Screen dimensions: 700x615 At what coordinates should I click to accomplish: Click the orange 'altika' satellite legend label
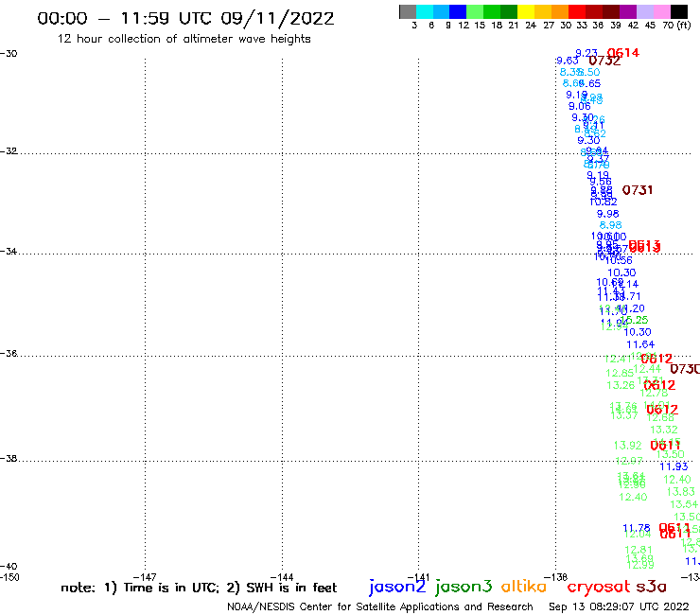[523, 587]
